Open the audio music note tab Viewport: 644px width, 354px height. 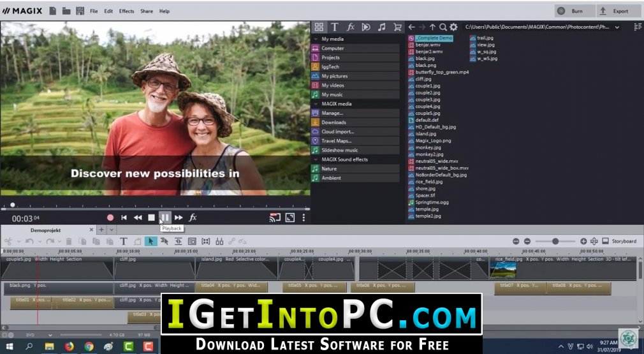381,27
